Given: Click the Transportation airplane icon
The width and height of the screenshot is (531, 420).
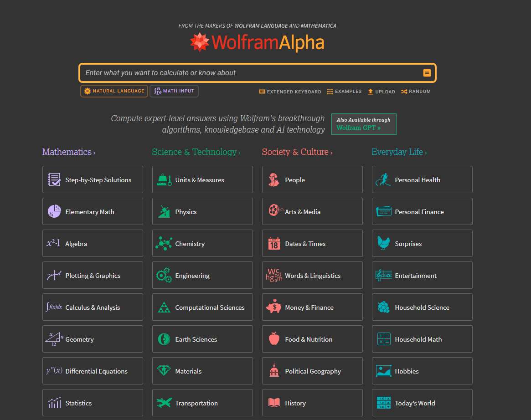Looking at the screenshot, I should coord(164,403).
